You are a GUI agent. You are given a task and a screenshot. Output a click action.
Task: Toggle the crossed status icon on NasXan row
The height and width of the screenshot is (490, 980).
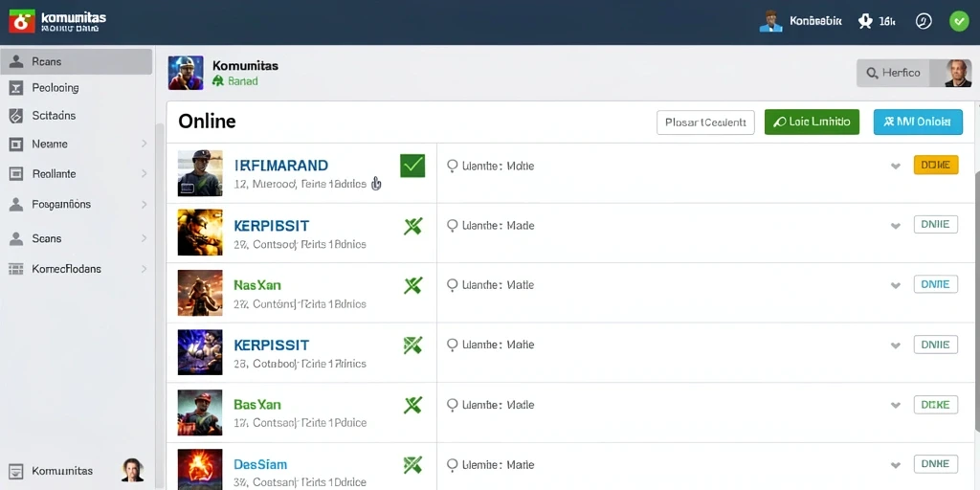pyautogui.click(x=412, y=285)
